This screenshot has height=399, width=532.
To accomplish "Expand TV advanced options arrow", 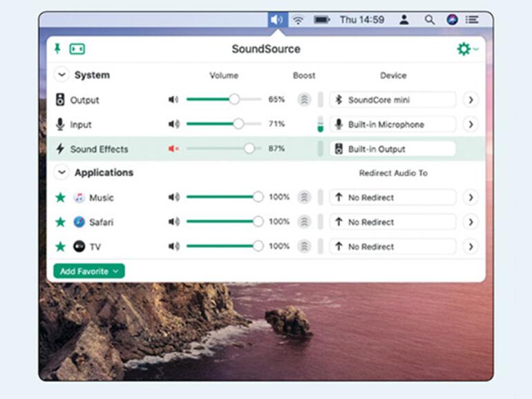I will click(x=471, y=246).
